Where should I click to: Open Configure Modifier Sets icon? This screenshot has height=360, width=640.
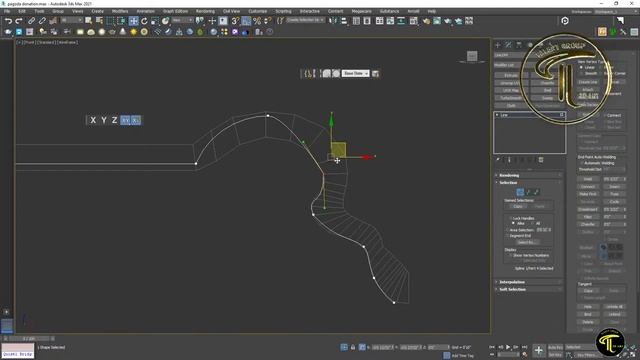(541, 160)
